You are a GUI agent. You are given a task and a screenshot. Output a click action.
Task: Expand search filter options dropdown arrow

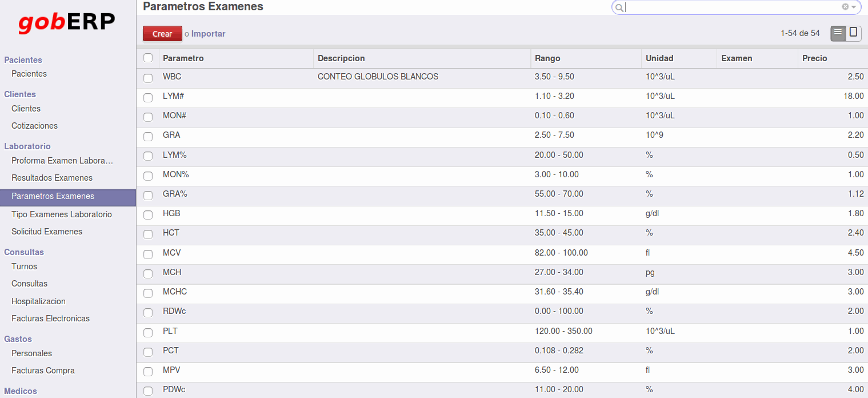[854, 7]
